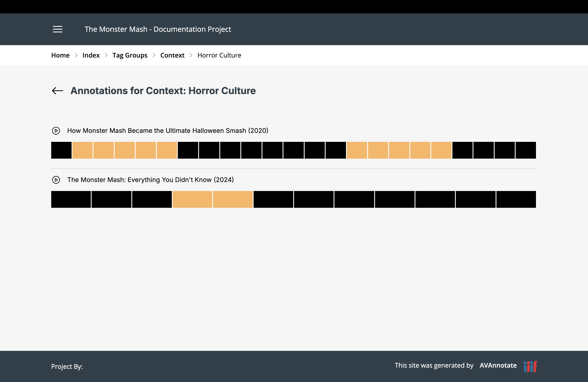Click the back arrow beside Annotations heading

[x=57, y=91]
